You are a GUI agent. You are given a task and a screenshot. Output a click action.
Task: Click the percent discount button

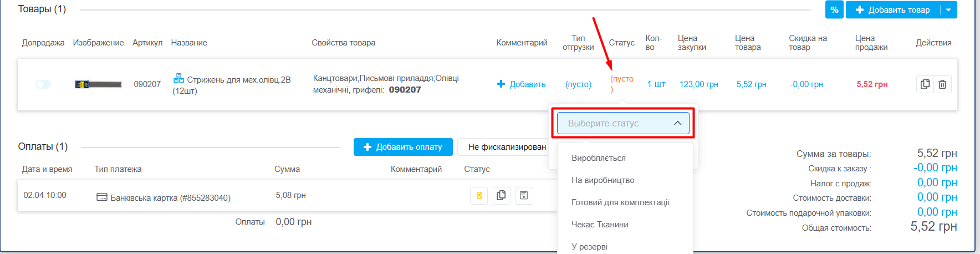pyautogui.click(x=834, y=9)
